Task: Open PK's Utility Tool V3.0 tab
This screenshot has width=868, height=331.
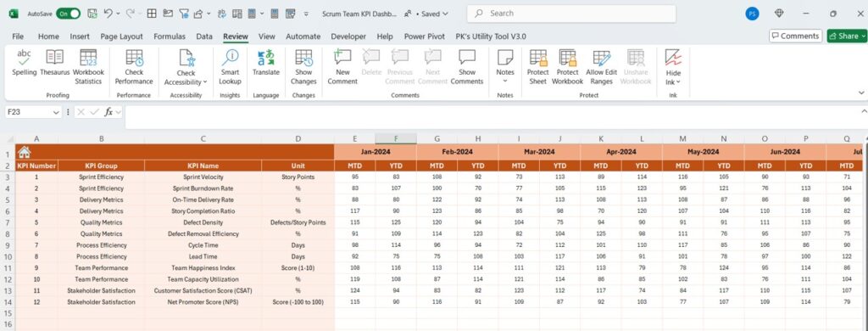Action: (x=491, y=36)
